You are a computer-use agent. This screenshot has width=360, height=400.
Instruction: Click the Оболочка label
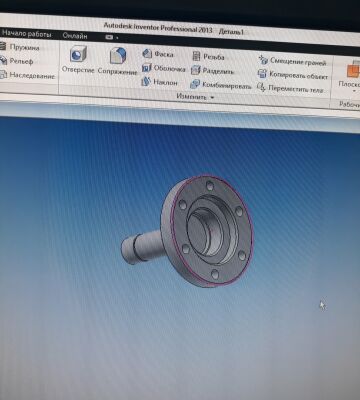click(x=169, y=69)
